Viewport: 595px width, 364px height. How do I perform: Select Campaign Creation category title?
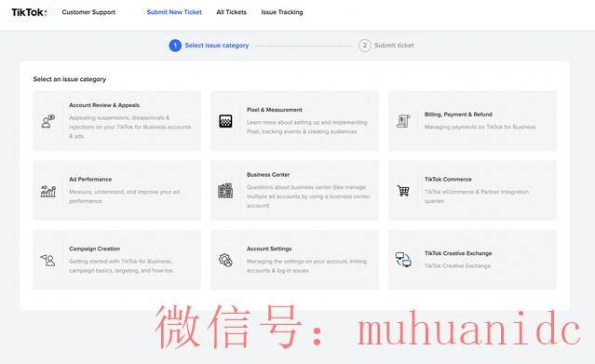pos(94,249)
